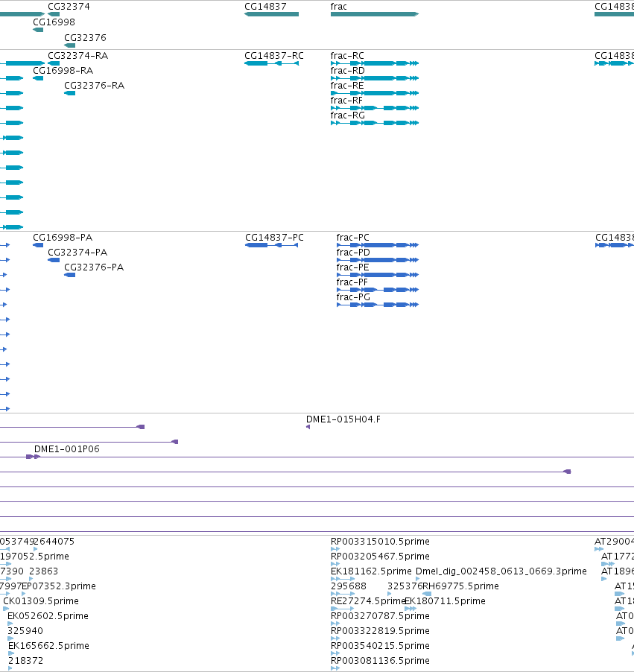Image resolution: width=634 pixels, height=672 pixels.
Task: Open EST RH69775.5prime
Action: coord(427,594)
